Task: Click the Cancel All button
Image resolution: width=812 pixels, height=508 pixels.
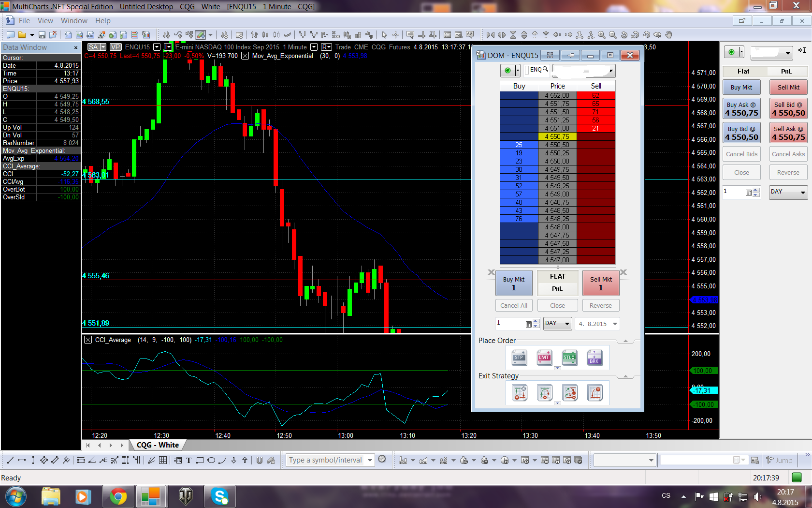Action: [513, 306]
